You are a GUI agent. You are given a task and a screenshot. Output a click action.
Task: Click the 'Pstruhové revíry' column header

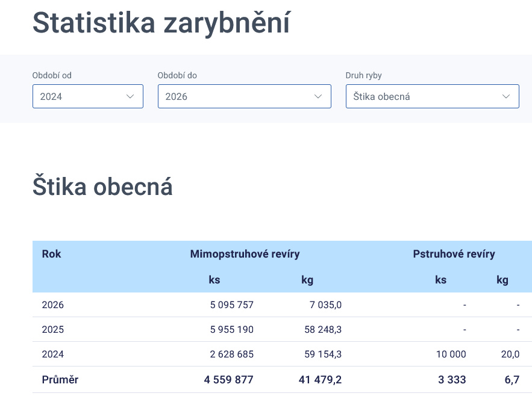point(454,253)
